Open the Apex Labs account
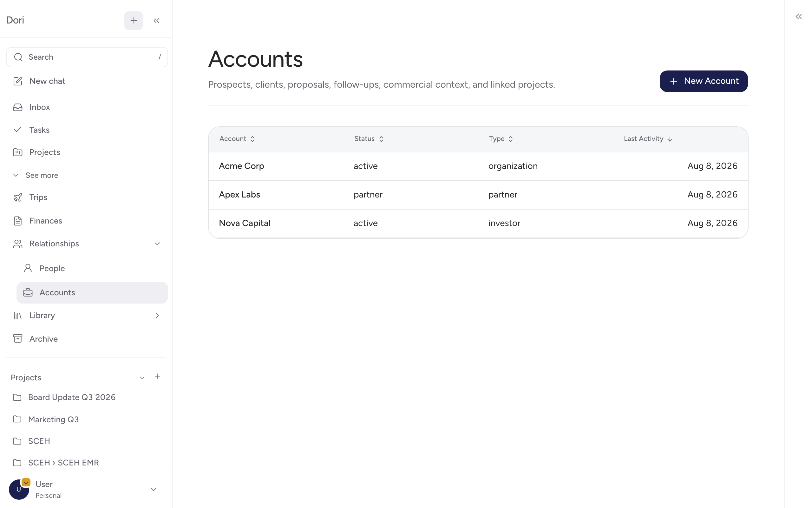Viewport: 812px width, 508px height. (x=239, y=195)
